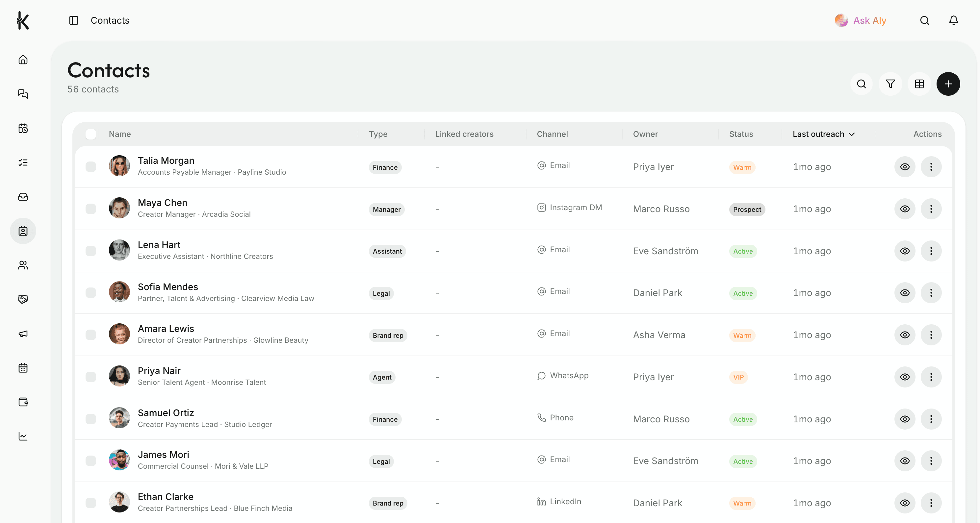The image size is (980, 523).
Task: Click the K logo at top left
Action: (x=23, y=20)
